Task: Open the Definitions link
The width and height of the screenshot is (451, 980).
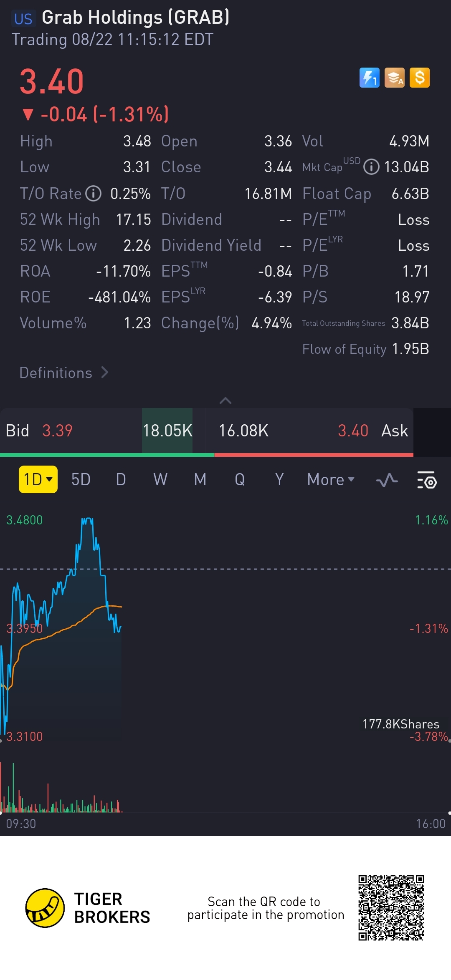Action: (x=64, y=373)
